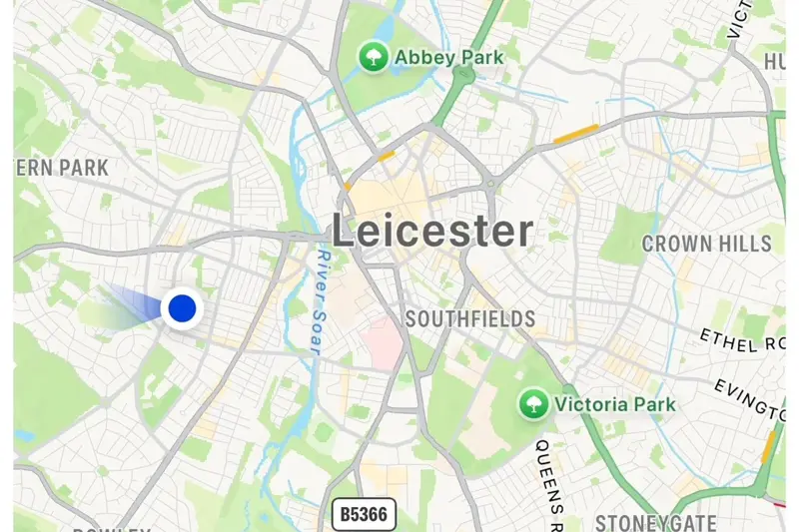
Task: Tap the Victoria Park tree icon
Action: coord(533,404)
